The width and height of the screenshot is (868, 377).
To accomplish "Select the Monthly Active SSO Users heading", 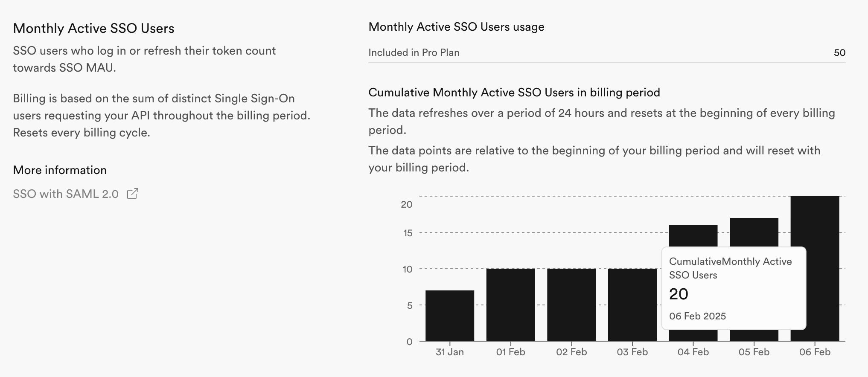I will tap(94, 28).
